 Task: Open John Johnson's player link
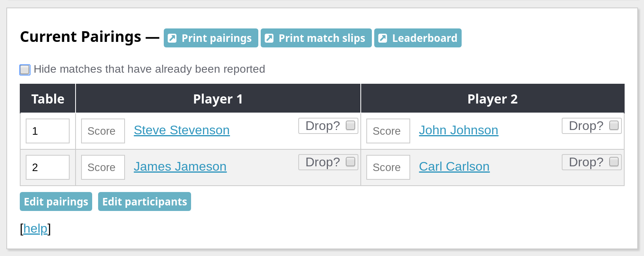click(x=458, y=130)
